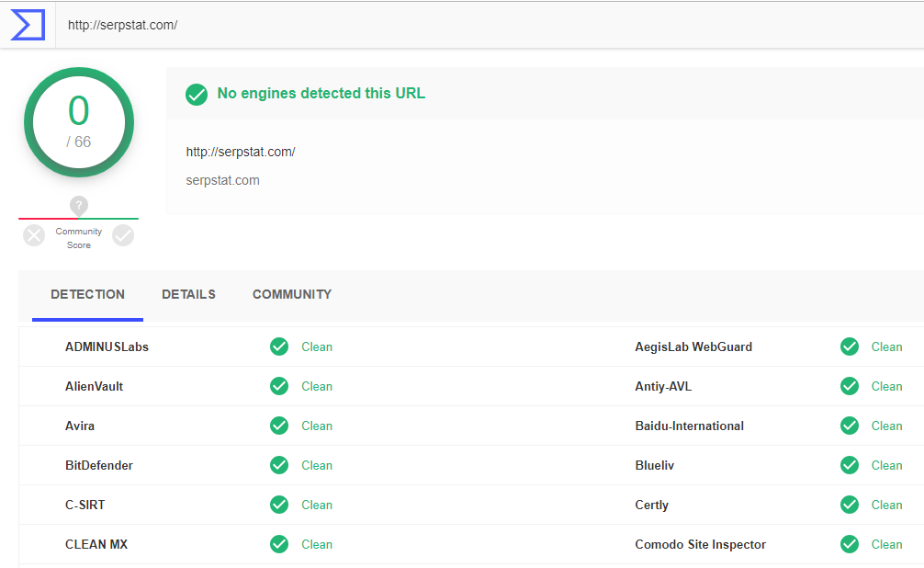Image resolution: width=924 pixels, height=568 pixels.
Task: Vote harmful with the X community icon
Action: point(34,235)
